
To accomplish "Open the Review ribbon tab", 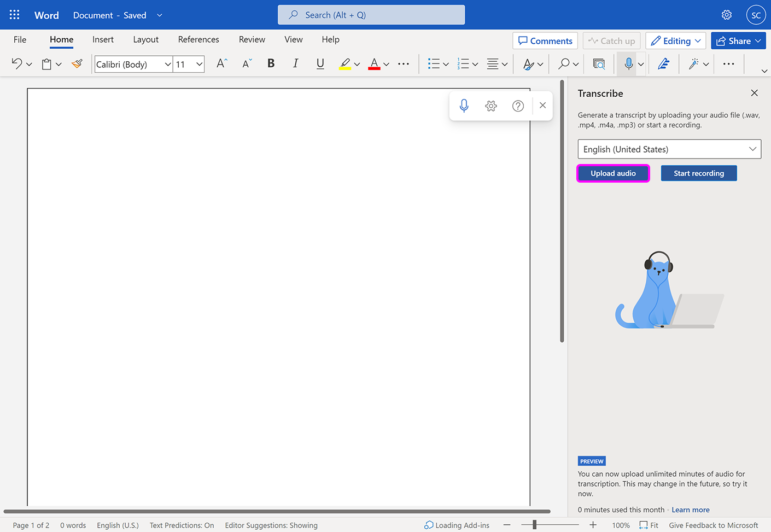I will point(252,39).
